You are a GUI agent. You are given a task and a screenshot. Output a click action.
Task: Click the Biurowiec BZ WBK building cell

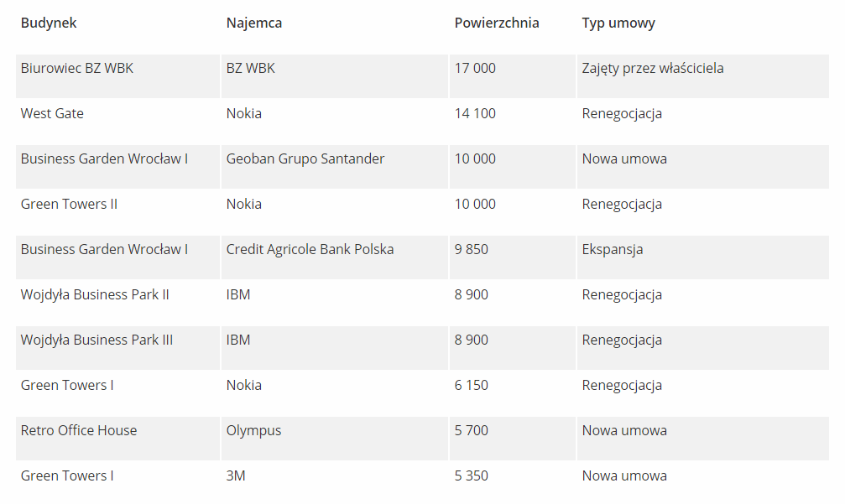click(77, 69)
